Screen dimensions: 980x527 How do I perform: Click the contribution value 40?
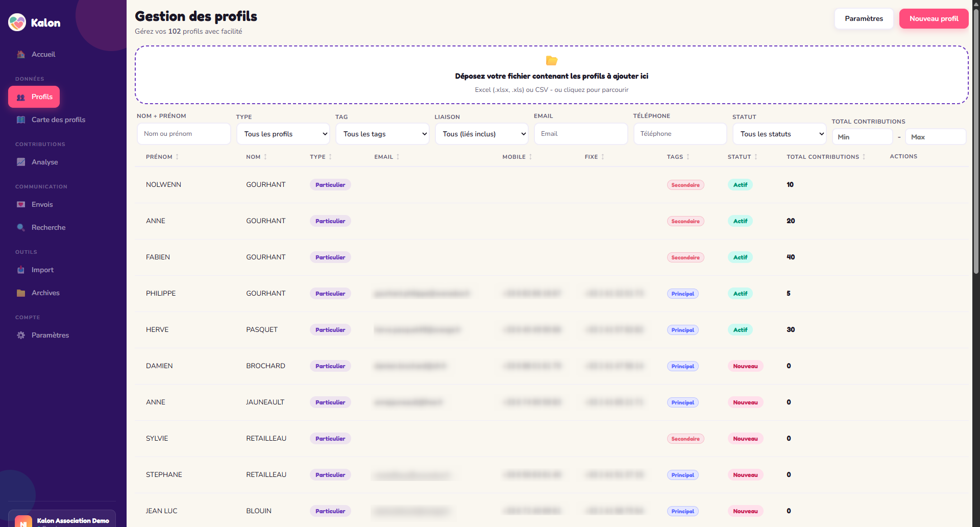[791, 257]
